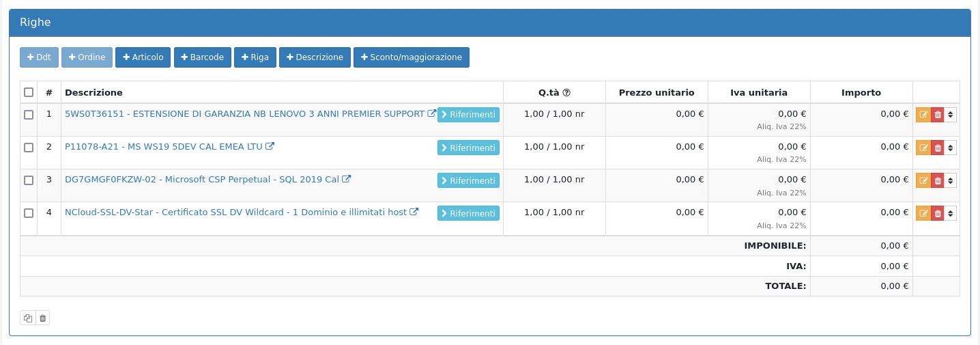This screenshot has width=980, height=345.
Task: Click the bulk delete trash icon below table
Action: coord(42,318)
